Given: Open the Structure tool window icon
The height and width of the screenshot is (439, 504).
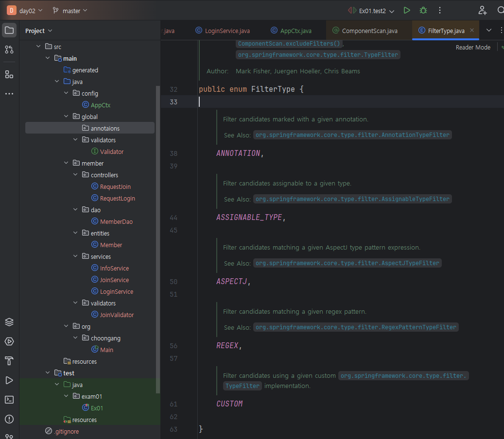Looking at the screenshot, I should coord(9,74).
